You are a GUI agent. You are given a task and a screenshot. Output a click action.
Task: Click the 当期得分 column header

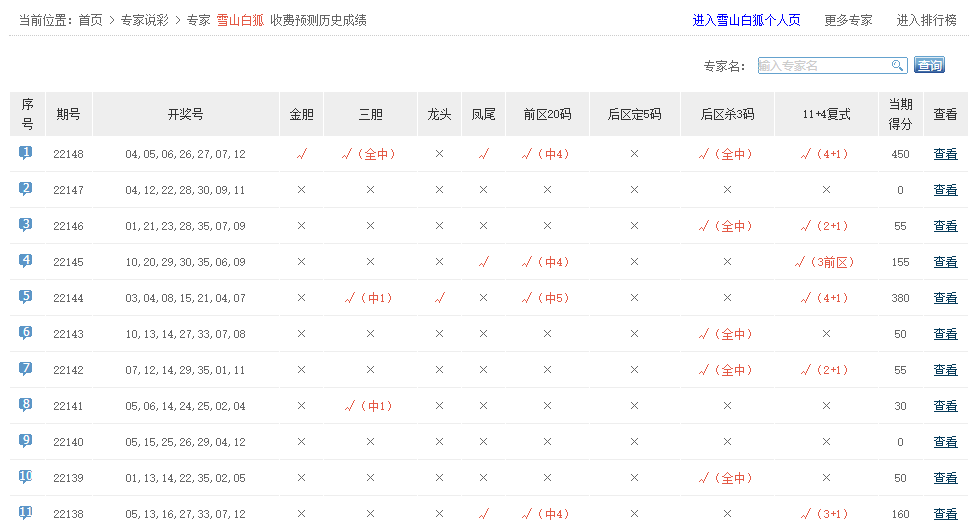click(x=900, y=114)
